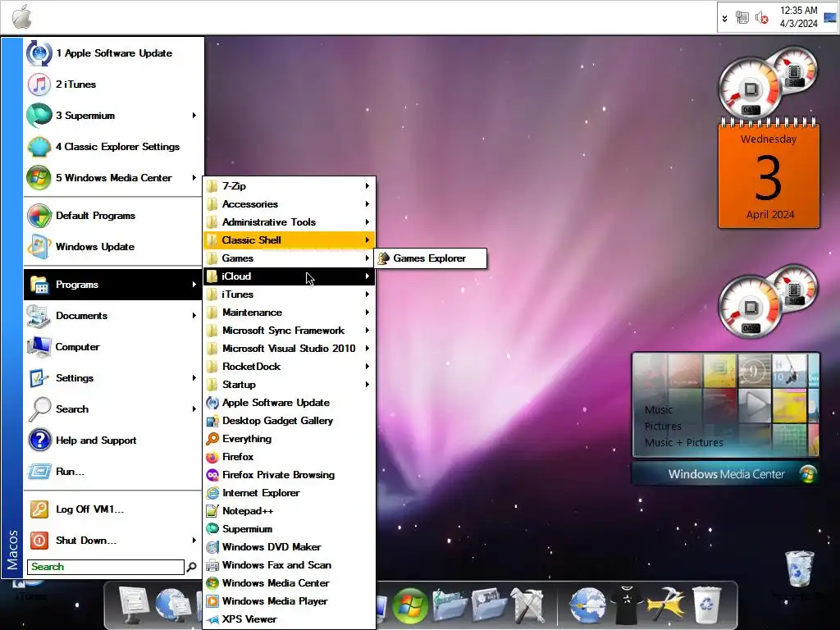Screen dimensions: 840x630
Task: Click the muted volume tray icon
Action: click(761, 18)
